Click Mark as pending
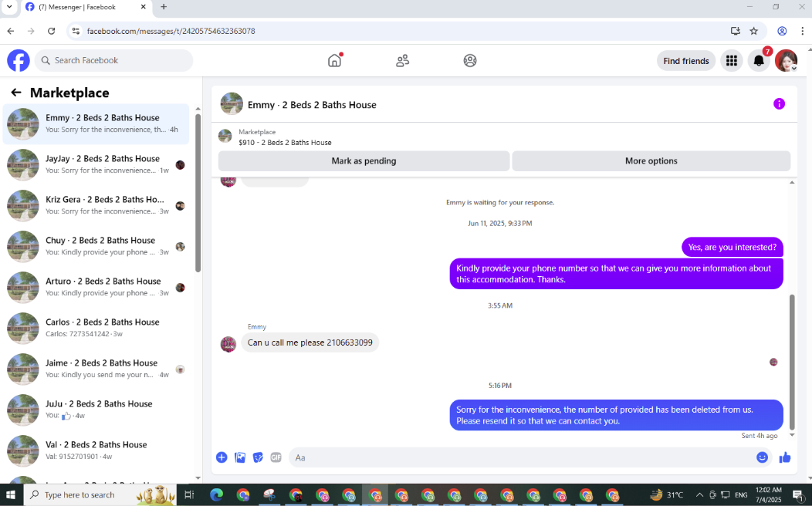Viewport: 812px width, 506px height. coord(364,161)
